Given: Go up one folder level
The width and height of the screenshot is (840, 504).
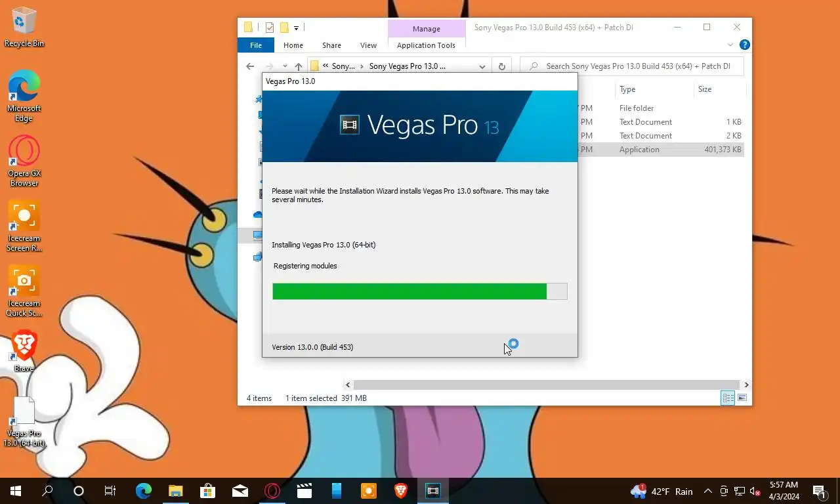Looking at the screenshot, I should tap(299, 66).
